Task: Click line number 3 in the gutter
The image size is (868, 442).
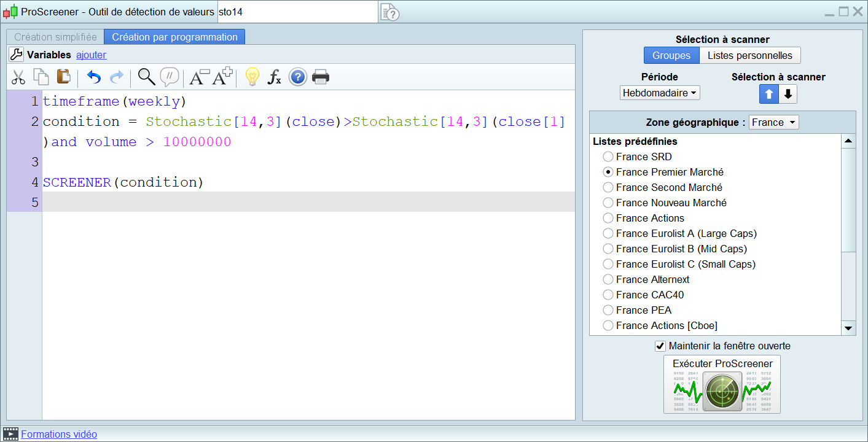Action: coord(35,162)
